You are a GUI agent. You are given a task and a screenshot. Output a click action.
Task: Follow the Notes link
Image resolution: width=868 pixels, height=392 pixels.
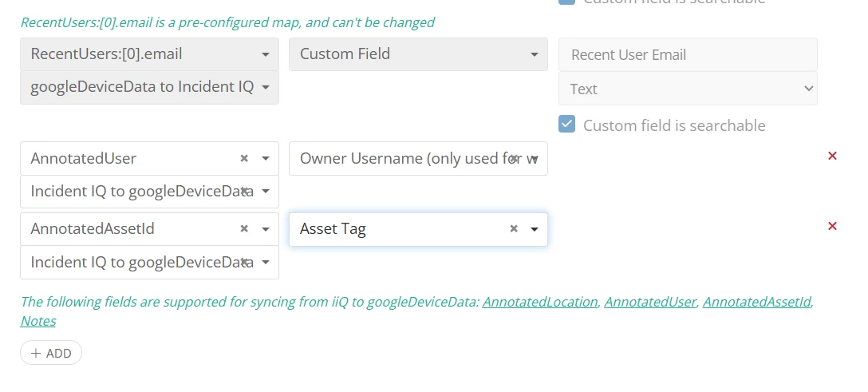click(x=38, y=321)
